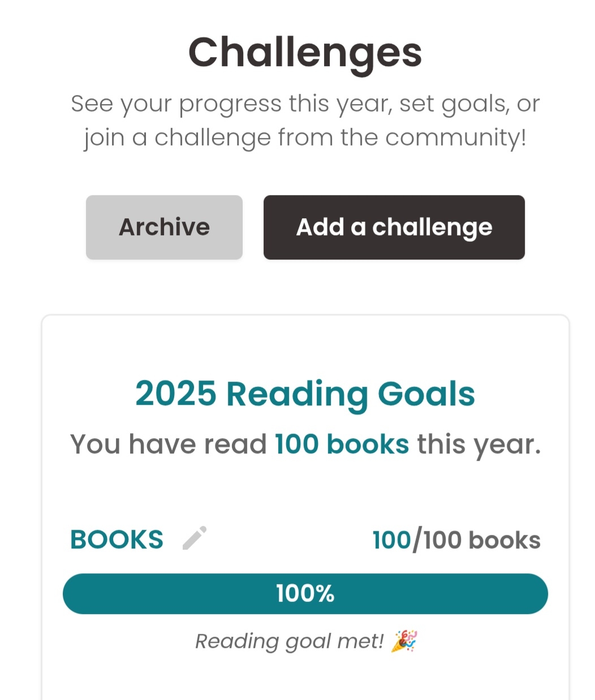Click the "You have read" text
595x700 pixels.
(x=168, y=444)
